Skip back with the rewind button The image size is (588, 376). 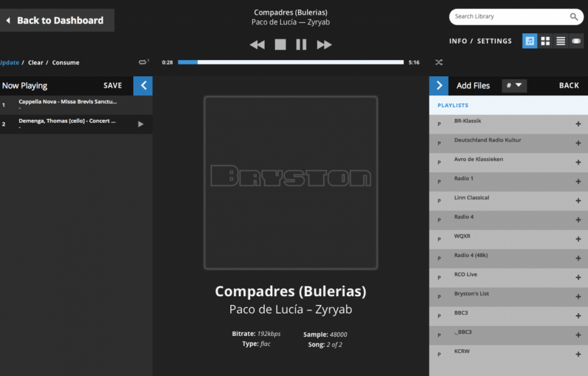pyautogui.click(x=257, y=45)
